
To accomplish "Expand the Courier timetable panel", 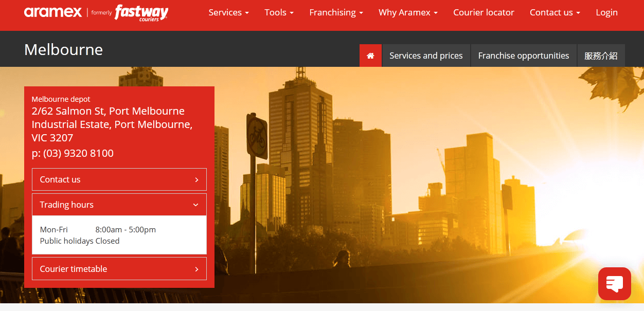I will 119,269.
